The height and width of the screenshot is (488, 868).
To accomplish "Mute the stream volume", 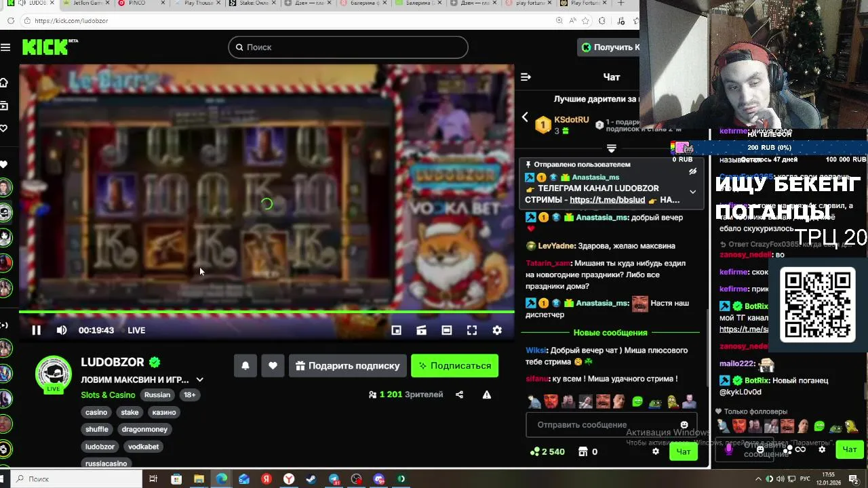I will pyautogui.click(x=62, y=330).
